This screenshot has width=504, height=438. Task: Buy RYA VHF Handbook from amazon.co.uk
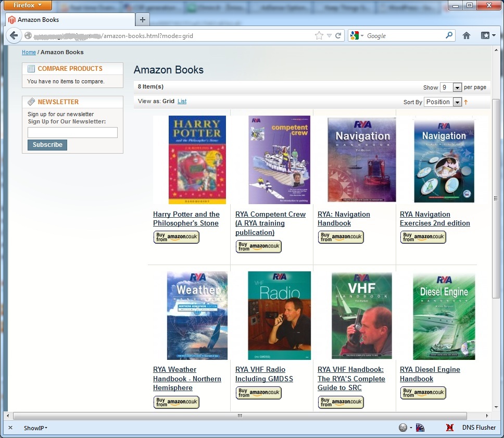[341, 402]
